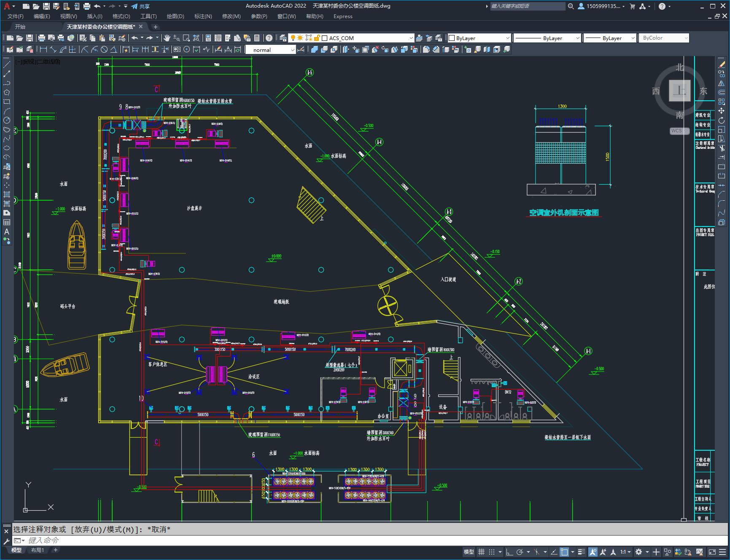This screenshot has width=730, height=560.
Task: Click the Pan (hand) tool icon
Action: [x=167, y=38]
